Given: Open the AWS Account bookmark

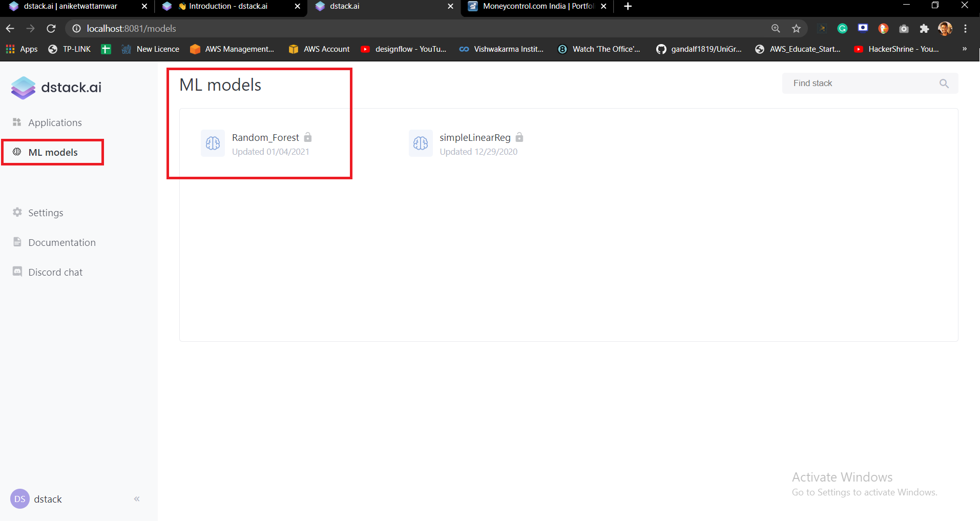Looking at the screenshot, I should (x=319, y=49).
